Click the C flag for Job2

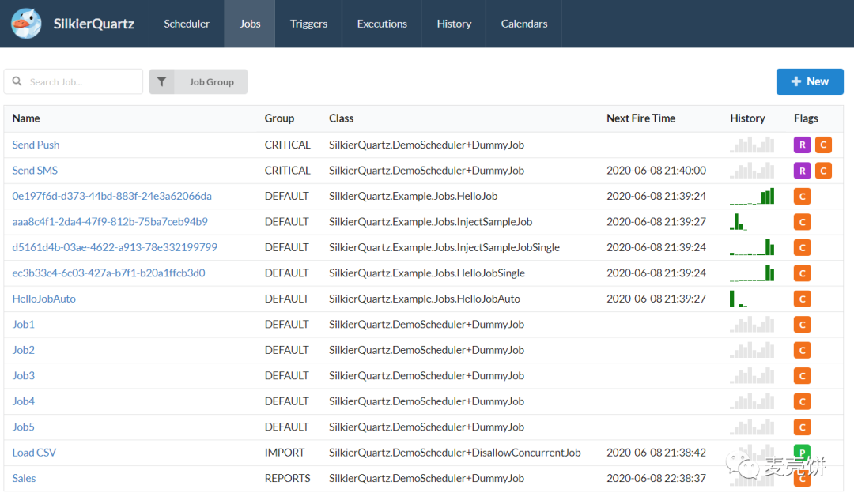pyautogui.click(x=802, y=350)
